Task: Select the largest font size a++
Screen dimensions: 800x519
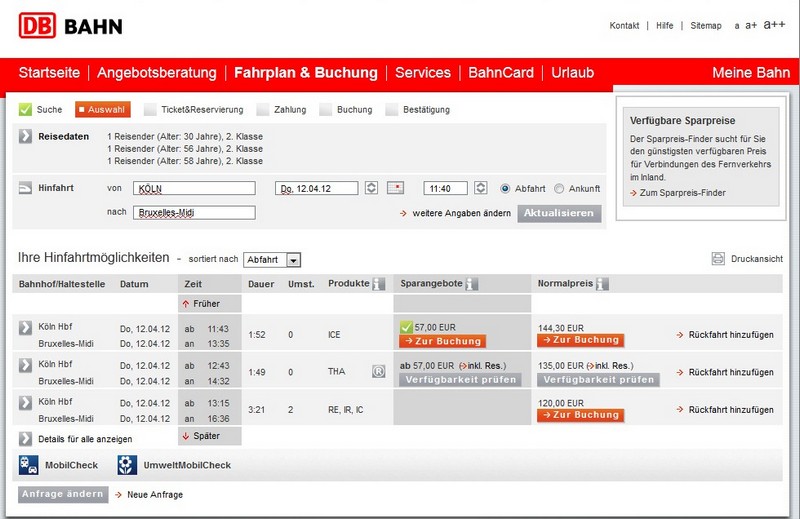Action: tap(774, 24)
